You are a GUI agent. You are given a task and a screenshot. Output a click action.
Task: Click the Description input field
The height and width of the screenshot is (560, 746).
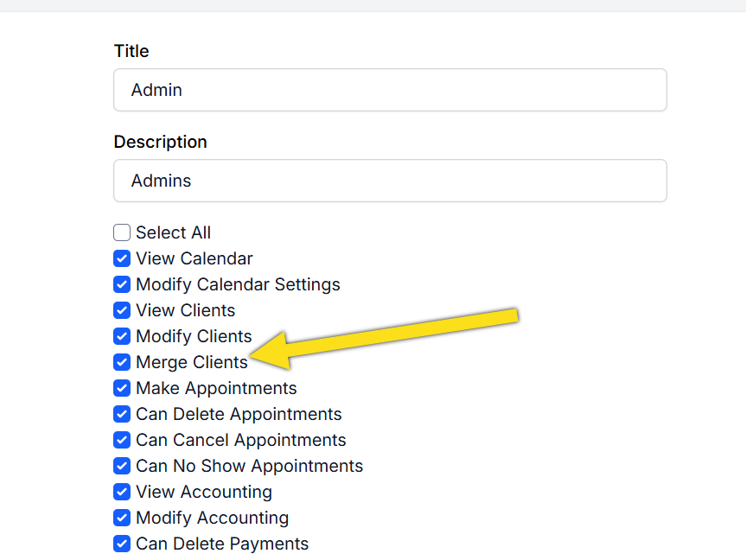[x=390, y=181]
